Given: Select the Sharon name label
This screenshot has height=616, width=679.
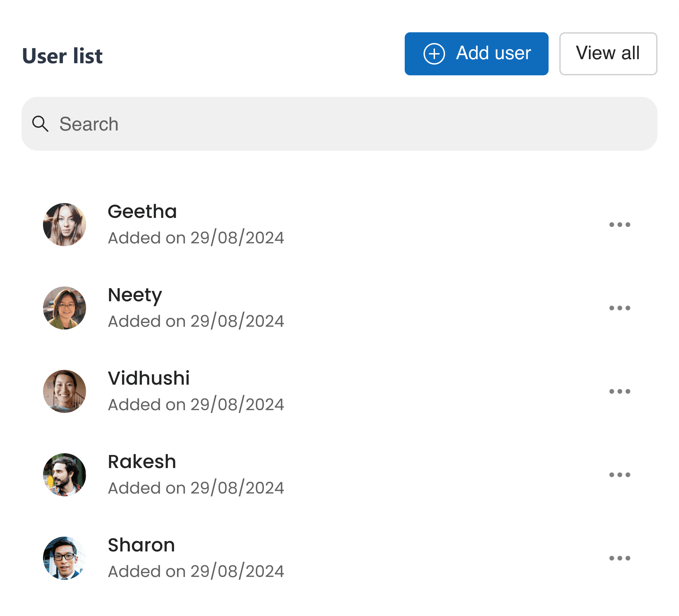Looking at the screenshot, I should [x=141, y=545].
